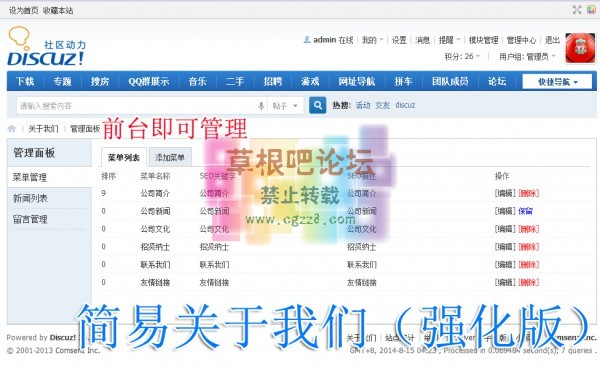The width and height of the screenshot is (600, 371).
Task: Click 退出 to log out
Action: (553, 40)
